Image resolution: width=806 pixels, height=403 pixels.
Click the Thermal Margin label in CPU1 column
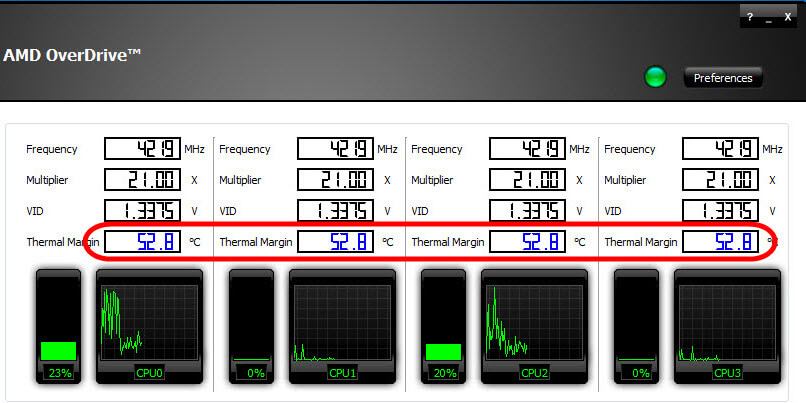tap(255, 242)
